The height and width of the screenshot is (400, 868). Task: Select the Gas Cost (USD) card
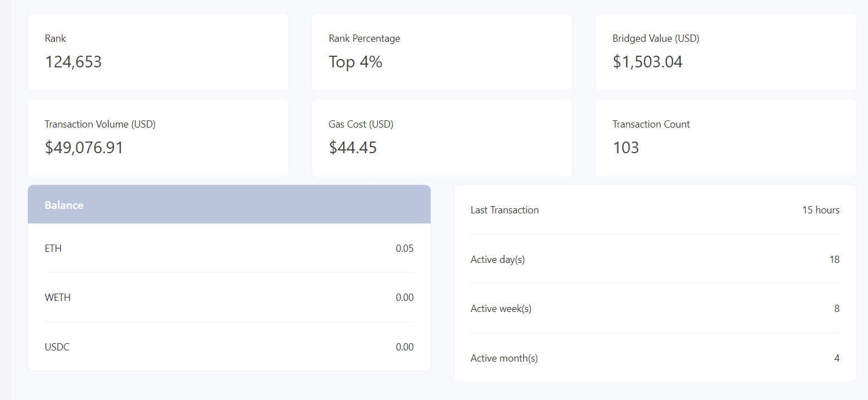[x=442, y=138]
